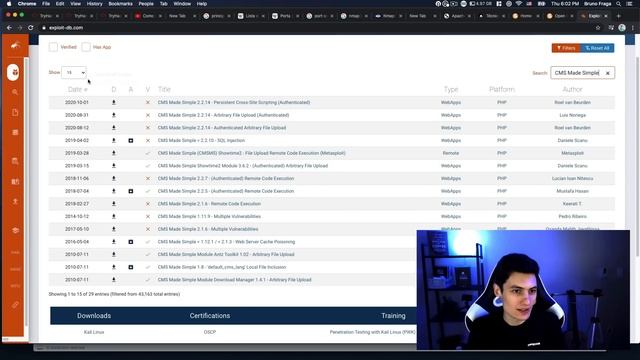Image resolution: width=640 pixels, height=360 pixels.
Task: Download the 2020-08-12 Authenticated Arbitrary File Upload exploit
Action: pos(114,128)
